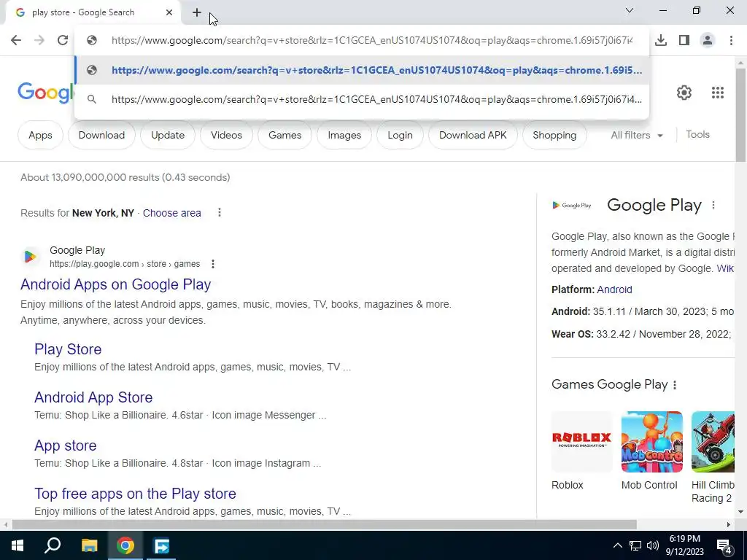Click the vertical scrollbar thumb
The width and height of the screenshot is (747, 560).
pos(740,114)
